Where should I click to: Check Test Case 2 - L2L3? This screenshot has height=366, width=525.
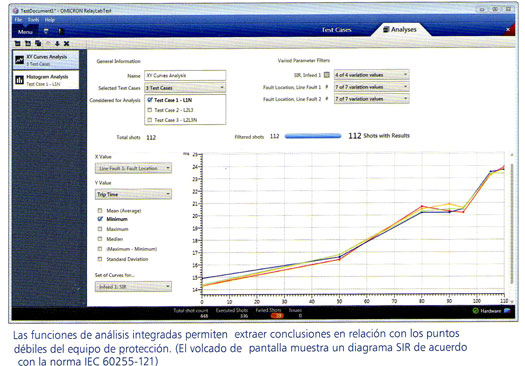pyautogui.click(x=150, y=110)
